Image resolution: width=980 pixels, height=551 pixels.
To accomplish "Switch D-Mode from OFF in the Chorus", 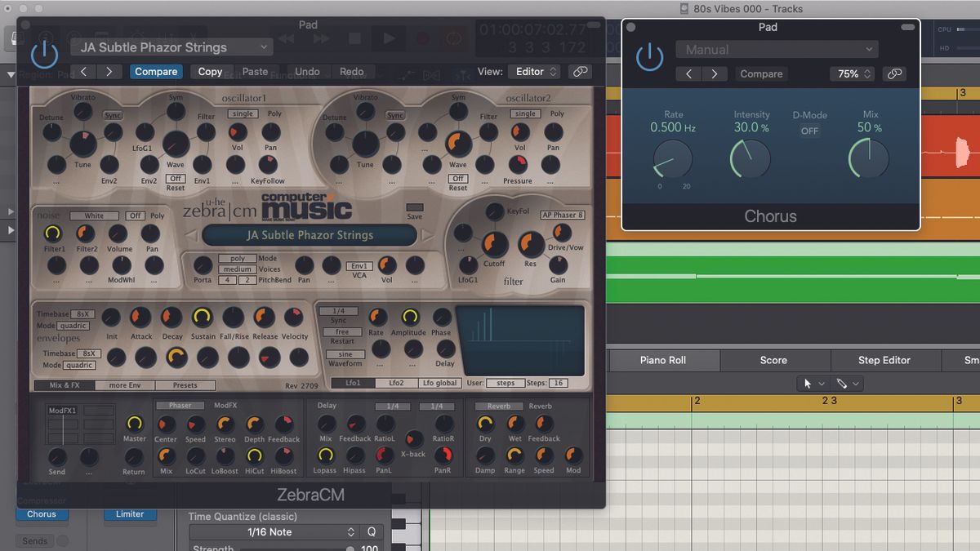I will click(x=808, y=130).
